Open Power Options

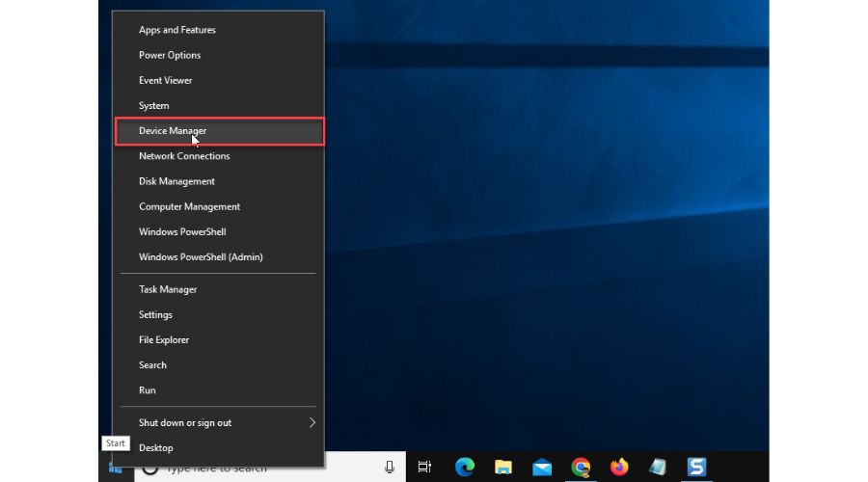click(x=219, y=55)
